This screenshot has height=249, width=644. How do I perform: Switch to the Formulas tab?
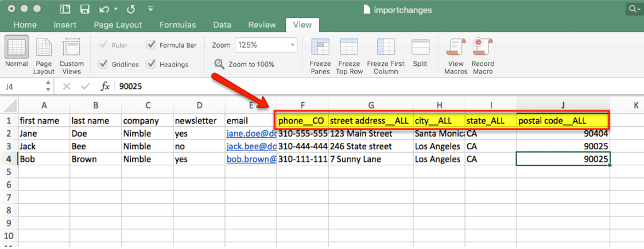tap(177, 25)
